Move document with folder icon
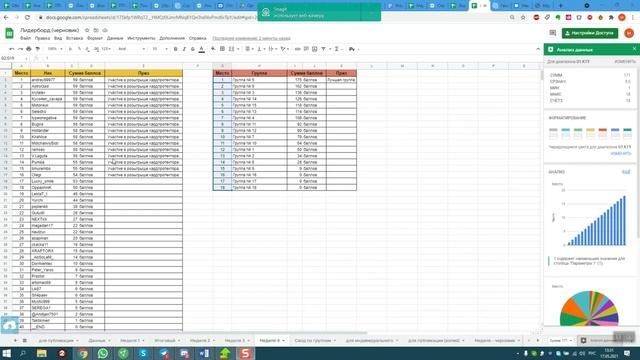This screenshot has height=360, width=640. pos(96,30)
